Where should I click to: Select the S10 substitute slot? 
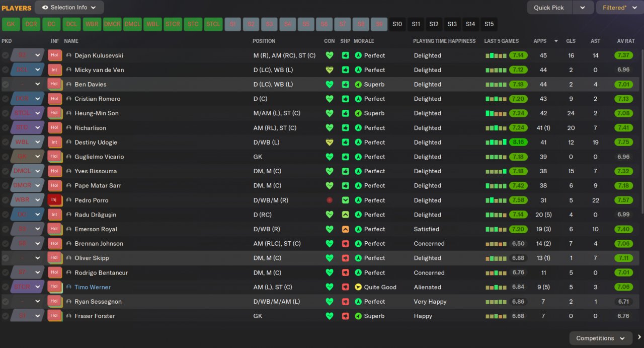click(397, 24)
